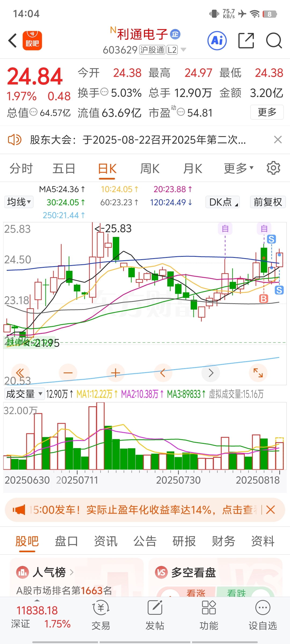The height and width of the screenshot is (644, 290).
Task: Tap the 人气榜 ranking icon
Action: (x=23, y=572)
